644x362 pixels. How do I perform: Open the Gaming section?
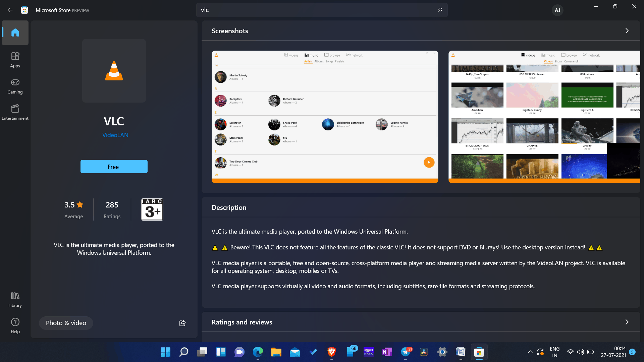tap(15, 86)
